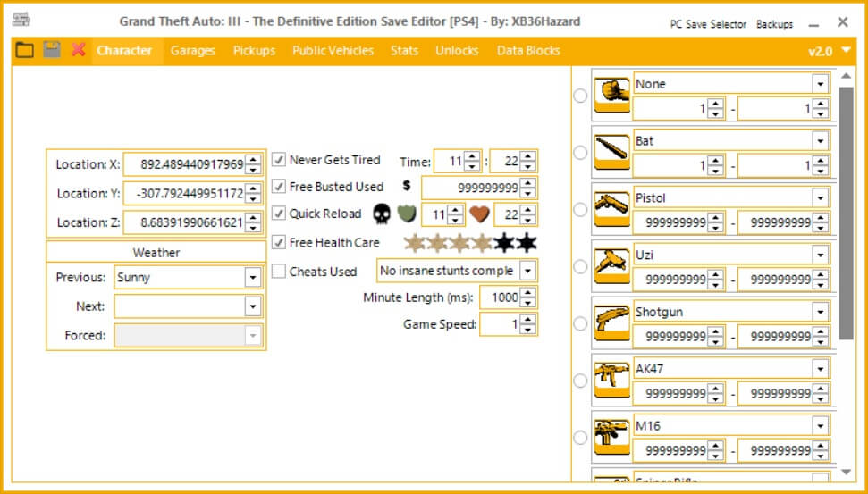The image size is (868, 494).
Task: Open PC Save Selector
Action: pyautogui.click(x=708, y=24)
